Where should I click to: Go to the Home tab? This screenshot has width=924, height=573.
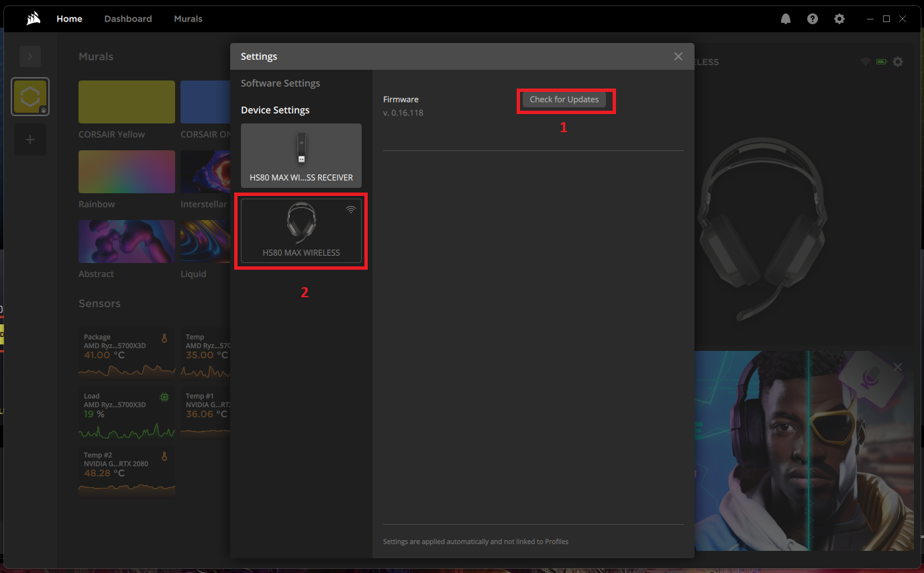[x=69, y=19]
